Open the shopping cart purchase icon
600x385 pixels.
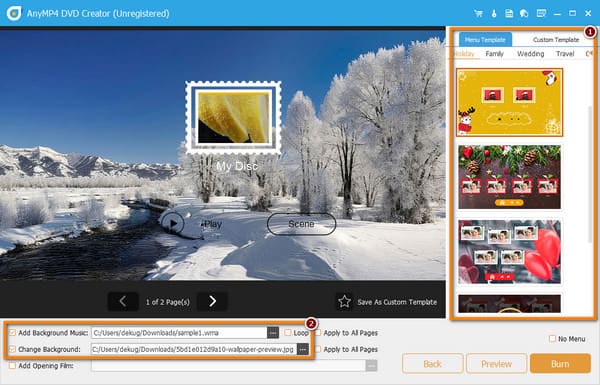(x=478, y=13)
